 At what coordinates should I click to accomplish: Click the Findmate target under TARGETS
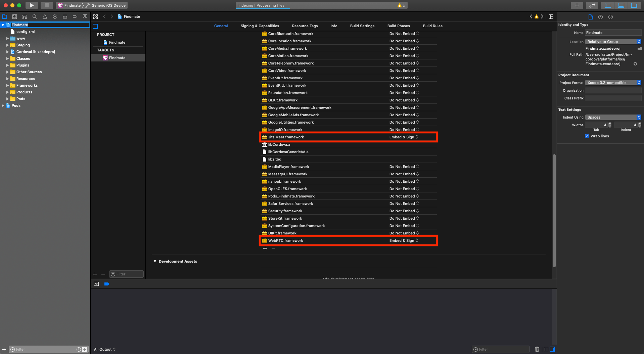pyautogui.click(x=117, y=57)
